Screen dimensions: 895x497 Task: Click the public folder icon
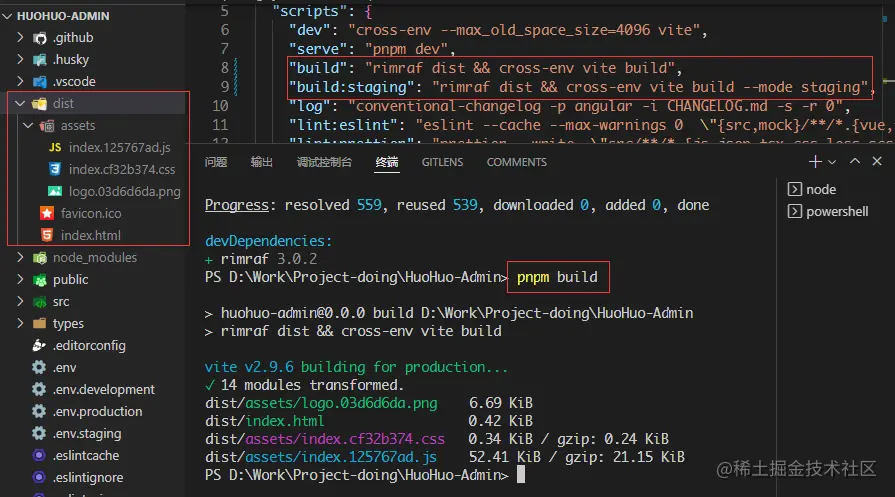point(39,280)
